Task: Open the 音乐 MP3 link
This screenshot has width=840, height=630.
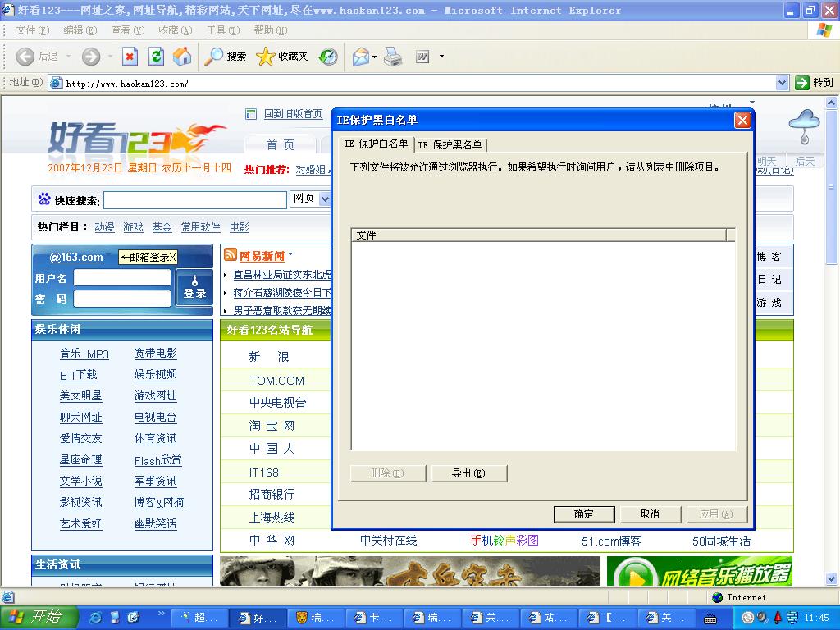Action: tap(84, 354)
